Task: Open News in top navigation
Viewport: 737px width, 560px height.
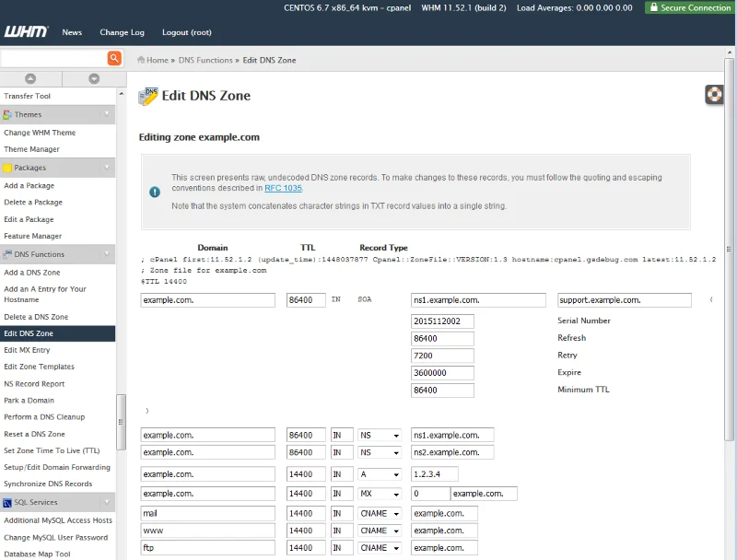Action: click(x=72, y=32)
